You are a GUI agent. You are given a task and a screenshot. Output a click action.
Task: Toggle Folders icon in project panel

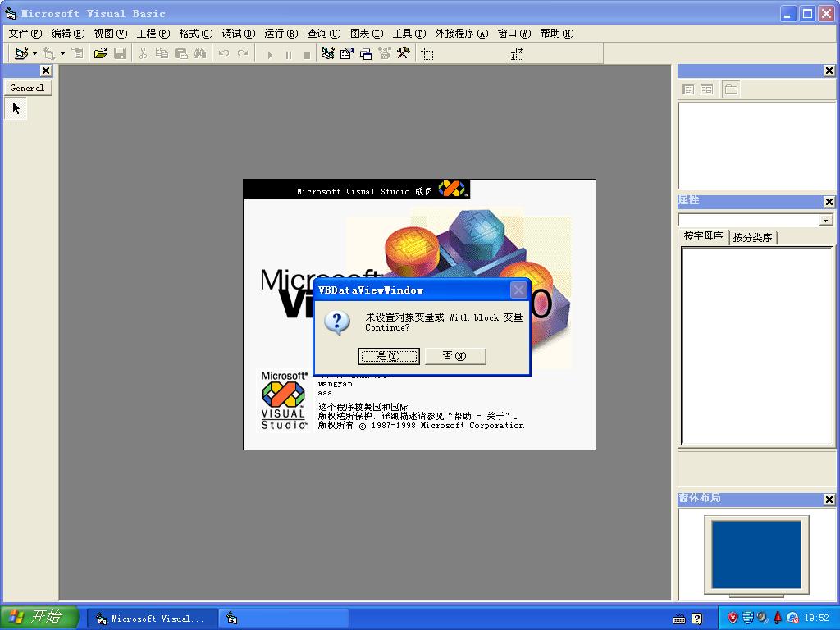[x=731, y=89]
